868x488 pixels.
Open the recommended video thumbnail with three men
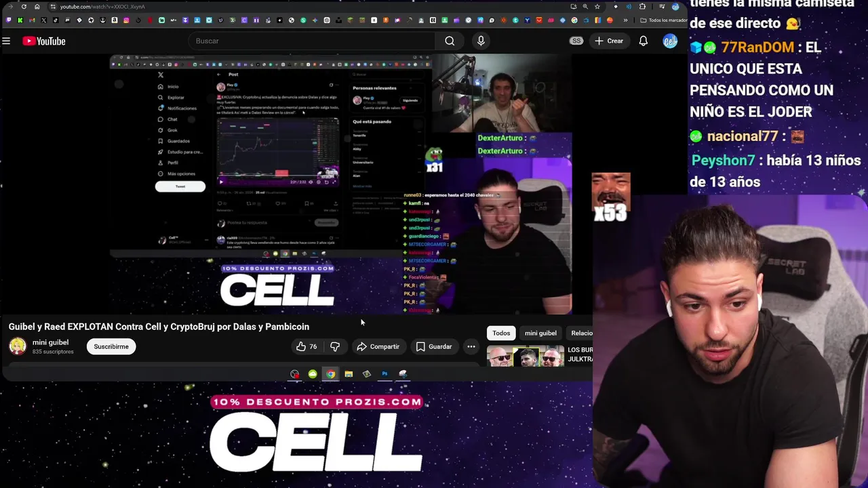click(526, 356)
